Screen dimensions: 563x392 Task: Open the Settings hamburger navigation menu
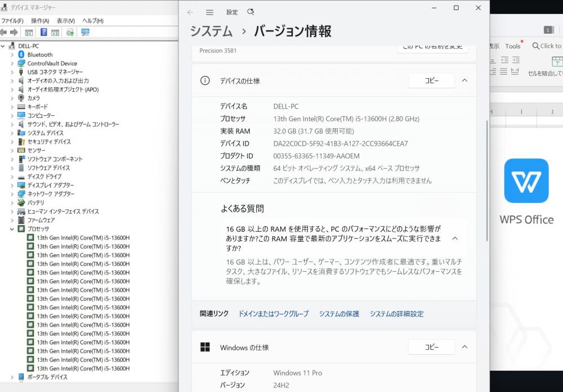point(209,12)
